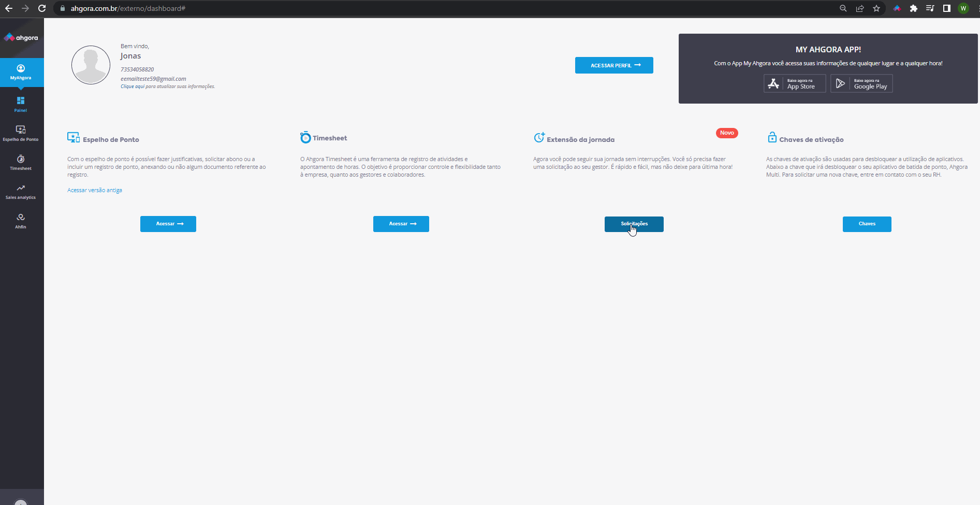Click the update your information link
Viewport: 980px width, 505px height.
pos(168,86)
